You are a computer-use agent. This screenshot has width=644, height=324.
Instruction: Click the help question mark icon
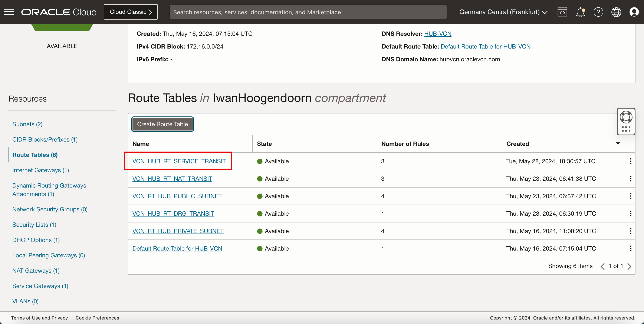[x=598, y=12]
